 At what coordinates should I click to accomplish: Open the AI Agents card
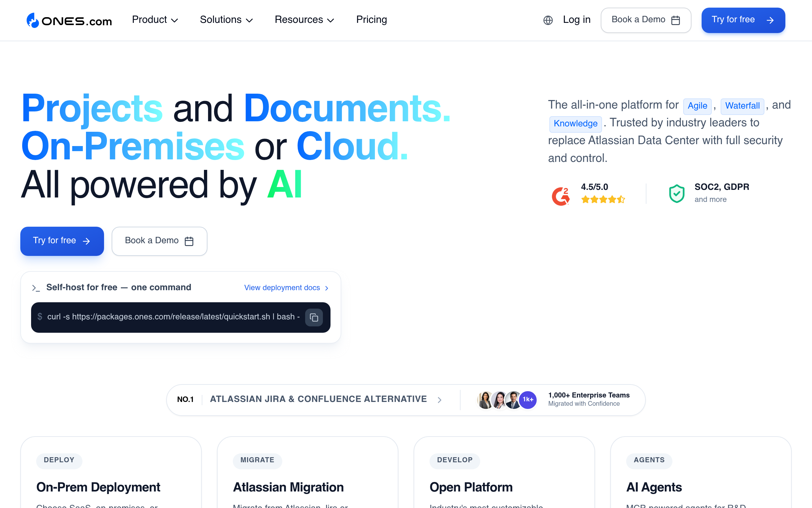701,472
